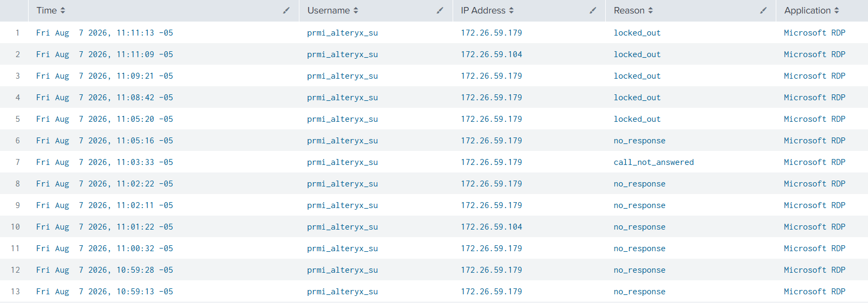Click prmi_alteryx_su username in row 12

(343, 270)
